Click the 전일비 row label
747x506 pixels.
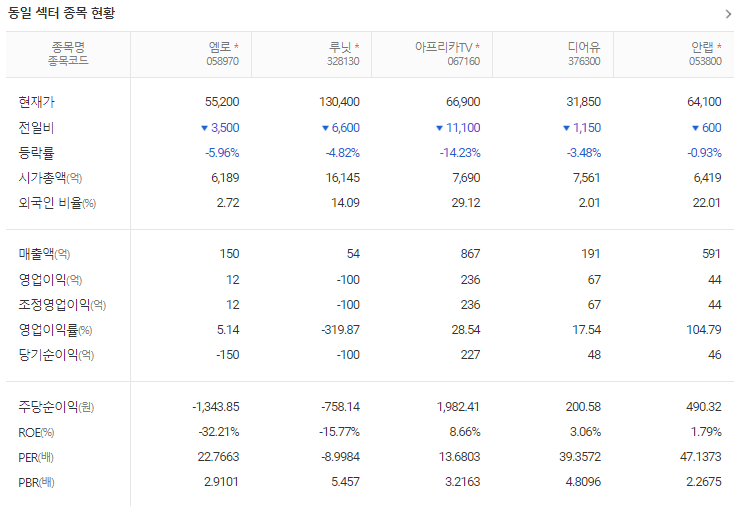pos(36,128)
